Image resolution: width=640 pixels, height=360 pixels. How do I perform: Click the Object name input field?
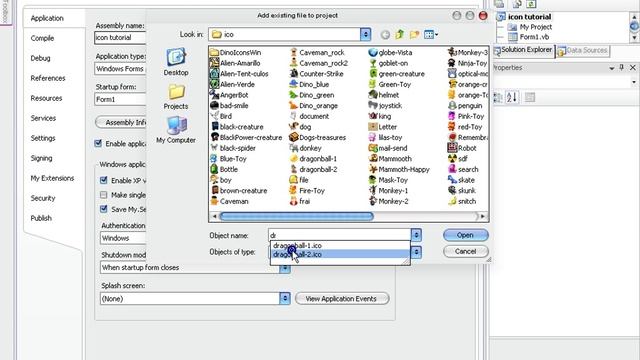coord(339,235)
